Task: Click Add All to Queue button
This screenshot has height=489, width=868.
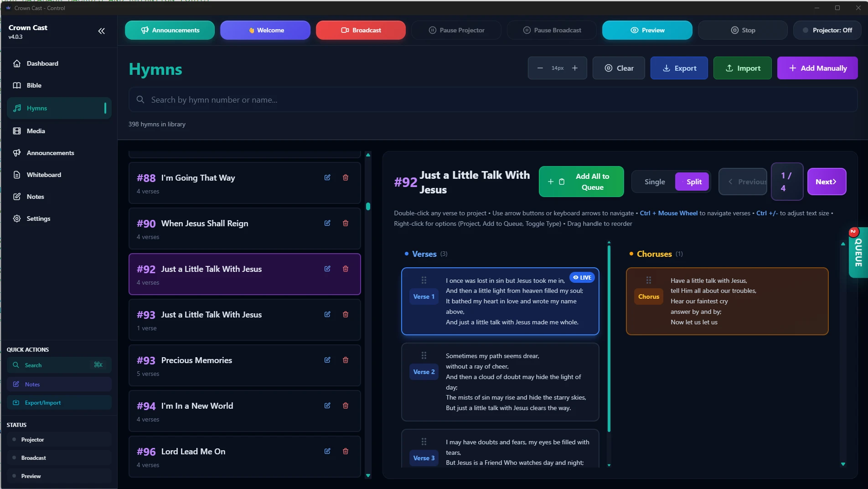Action: click(581, 182)
